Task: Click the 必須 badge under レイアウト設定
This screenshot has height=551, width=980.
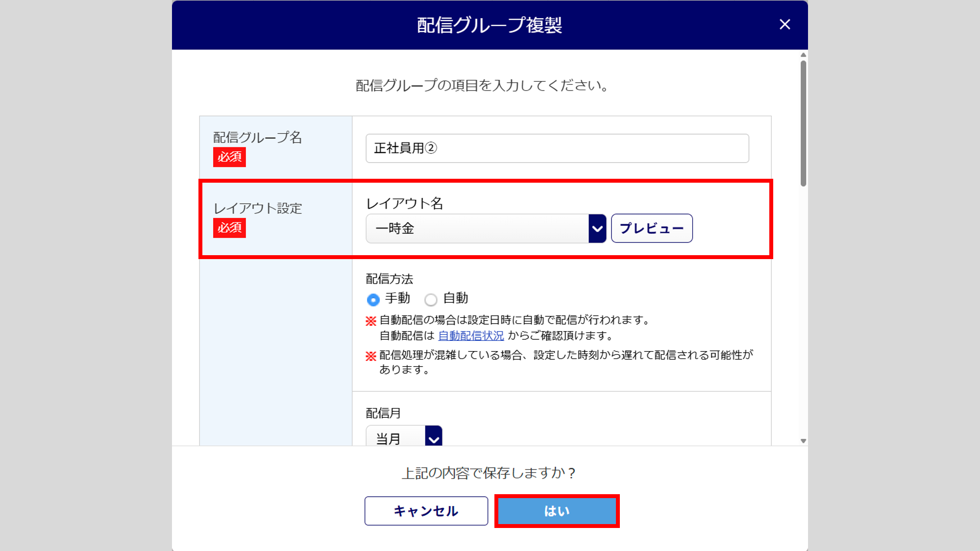Action: [229, 228]
